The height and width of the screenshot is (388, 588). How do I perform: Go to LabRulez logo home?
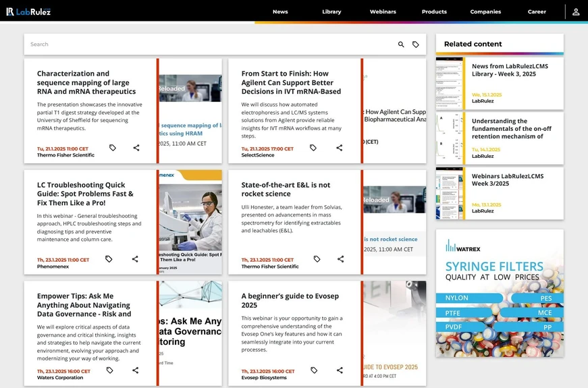pos(28,11)
